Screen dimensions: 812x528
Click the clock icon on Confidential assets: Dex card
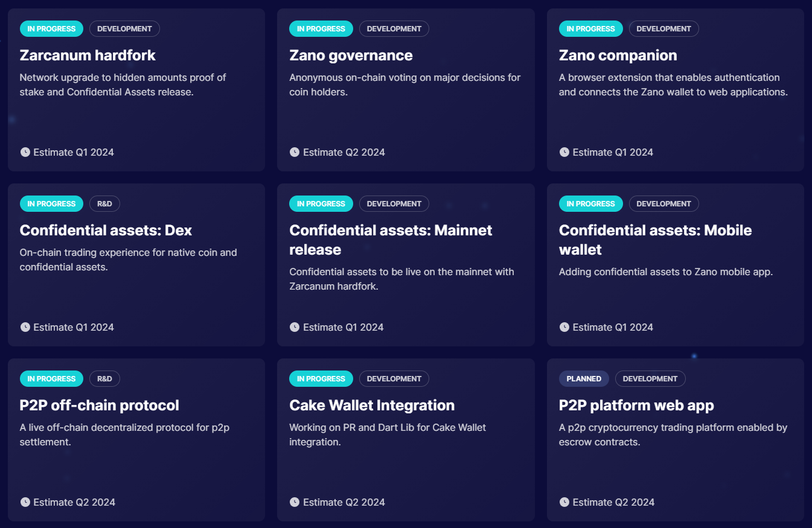click(25, 327)
